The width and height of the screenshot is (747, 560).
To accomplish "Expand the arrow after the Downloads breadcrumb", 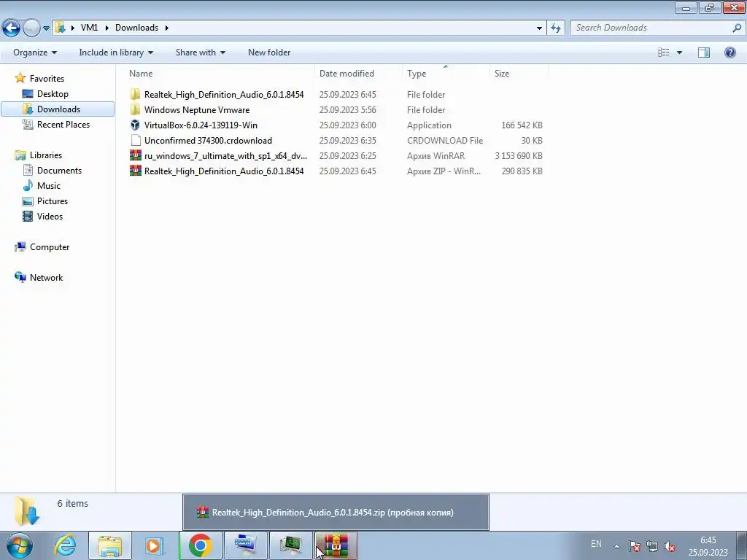I will click(167, 28).
